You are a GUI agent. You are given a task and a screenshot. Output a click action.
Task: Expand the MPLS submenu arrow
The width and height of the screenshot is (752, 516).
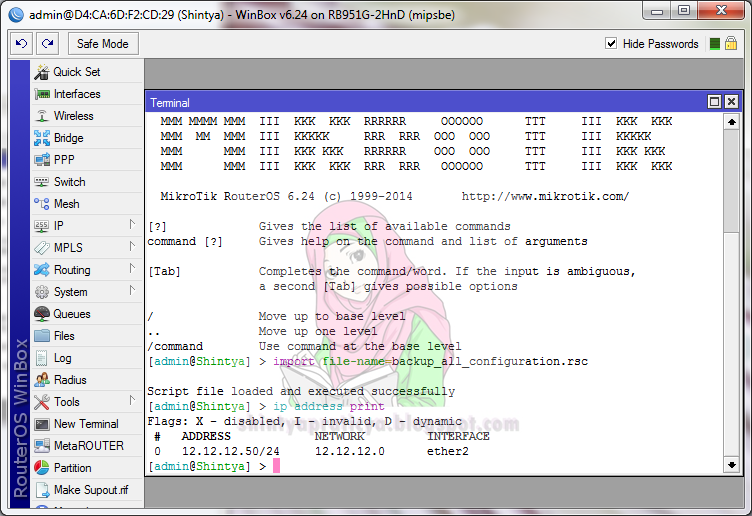coord(132,246)
